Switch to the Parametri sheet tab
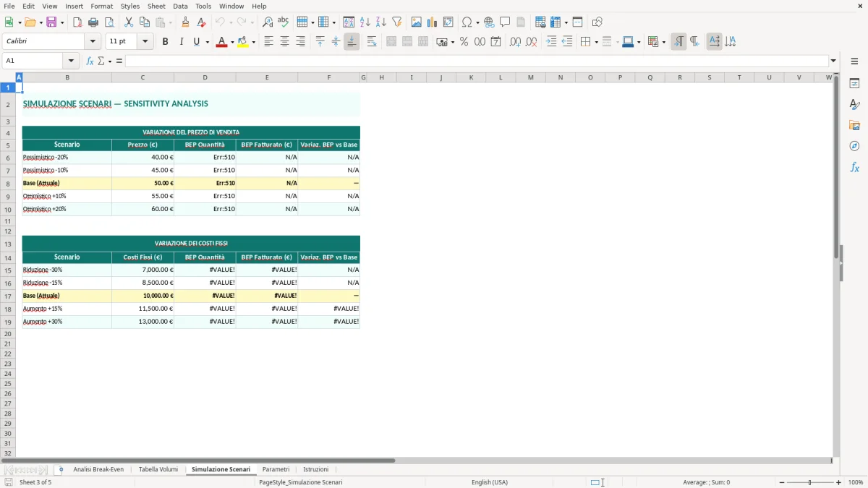Screen dimensions: 868x488 (x=276, y=470)
